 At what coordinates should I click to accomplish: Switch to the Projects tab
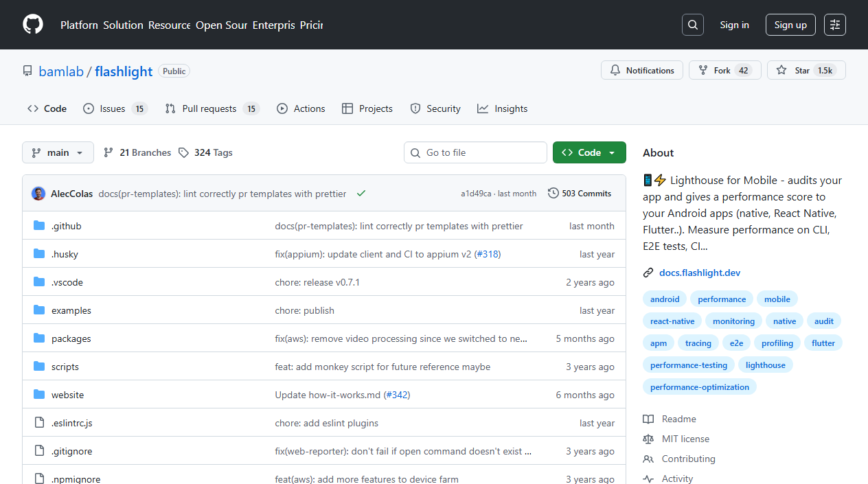pos(367,108)
